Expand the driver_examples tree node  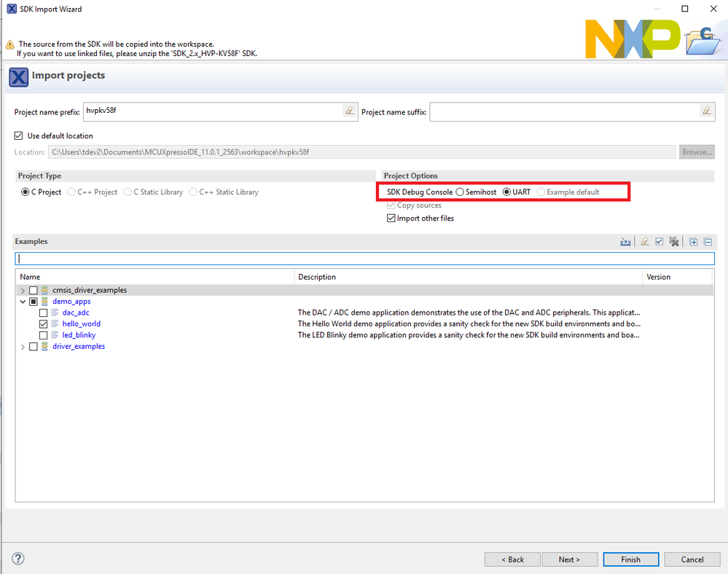pos(23,347)
